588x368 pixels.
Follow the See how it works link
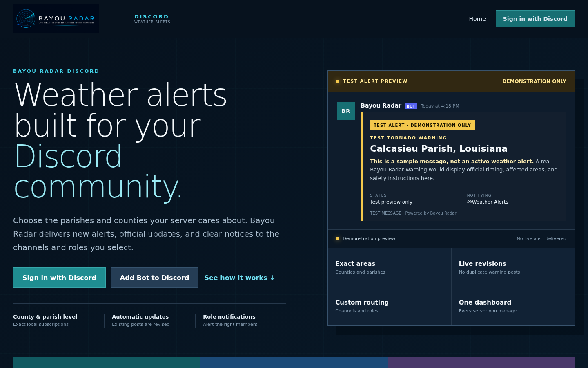coord(240,278)
